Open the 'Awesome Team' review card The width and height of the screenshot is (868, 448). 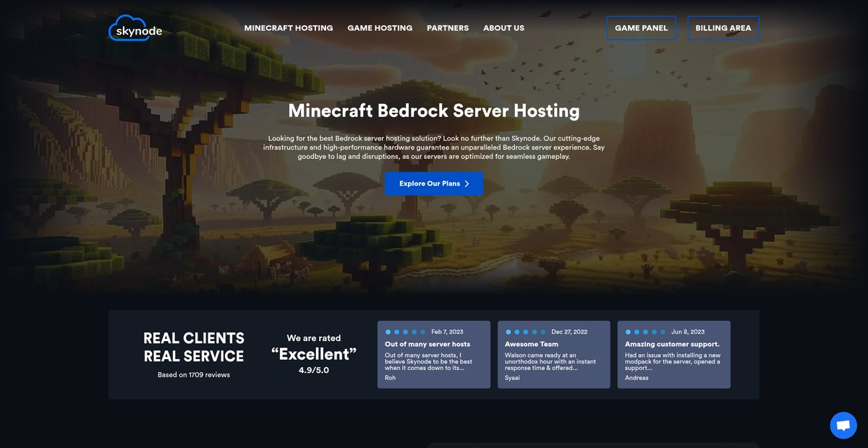pyautogui.click(x=554, y=355)
